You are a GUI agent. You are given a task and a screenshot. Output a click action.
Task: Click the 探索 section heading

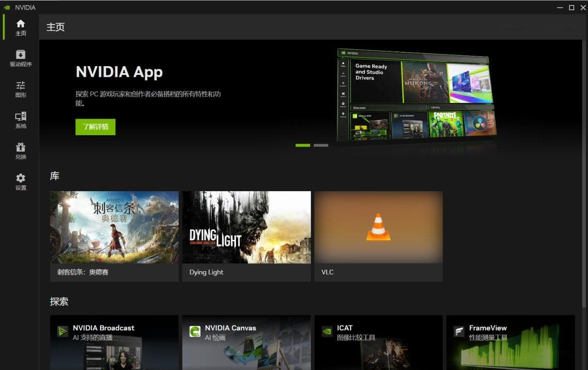point(59,302)
